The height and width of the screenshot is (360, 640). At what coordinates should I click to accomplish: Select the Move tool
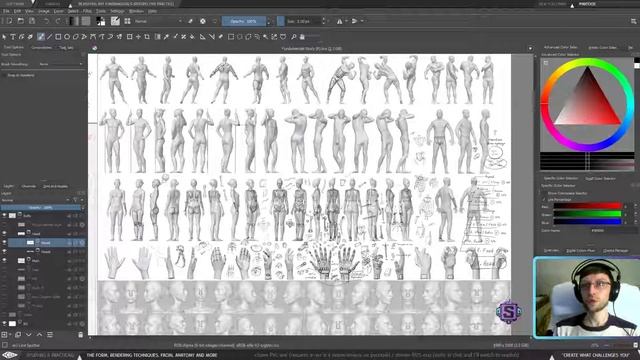pyautogui.click(x=138, y=37)
